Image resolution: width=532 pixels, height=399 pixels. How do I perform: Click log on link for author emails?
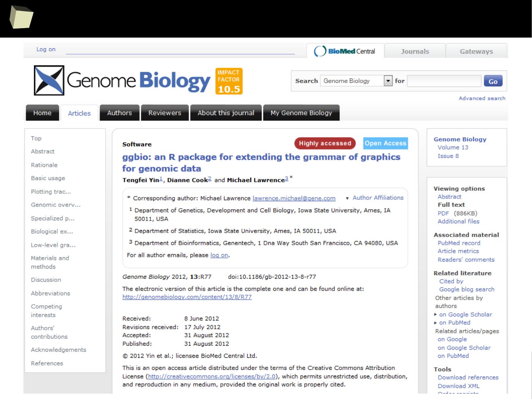219,255
